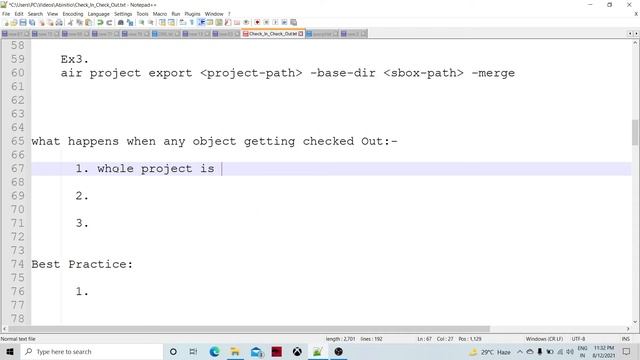Click vertical scrollbar down arrow
Image resolution: width=640 pixels, height=360 pixels.
635,322
